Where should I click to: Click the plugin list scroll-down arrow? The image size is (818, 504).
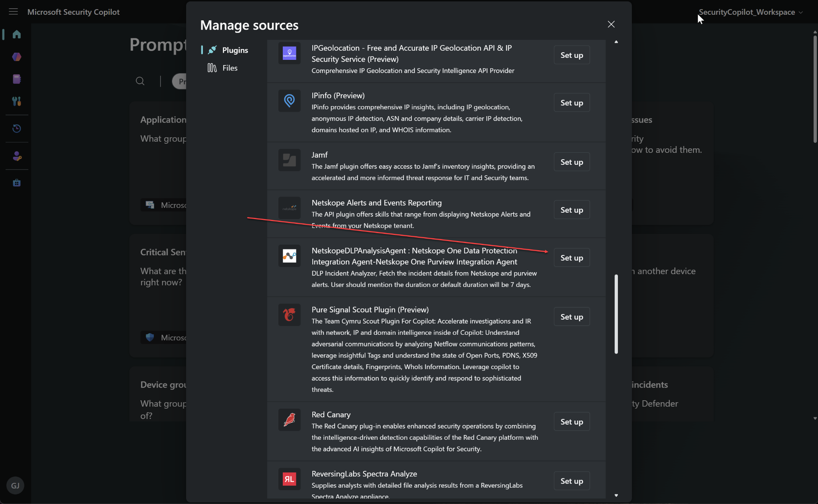point(616,495)
